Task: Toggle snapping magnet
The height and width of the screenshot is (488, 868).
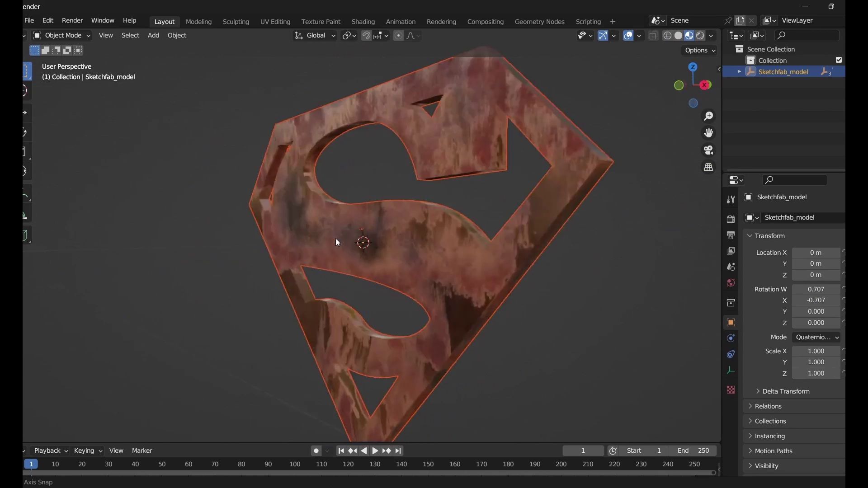Action: 367,36
